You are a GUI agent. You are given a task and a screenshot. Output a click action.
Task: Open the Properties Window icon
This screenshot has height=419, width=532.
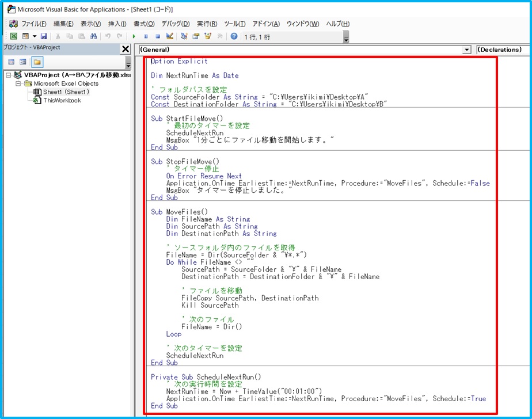click(196, 36)
